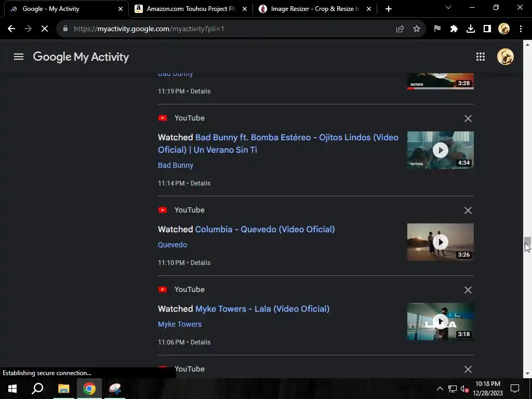Open the main menu hamburger icon
The image size is (532, 399).
(19, 57)
